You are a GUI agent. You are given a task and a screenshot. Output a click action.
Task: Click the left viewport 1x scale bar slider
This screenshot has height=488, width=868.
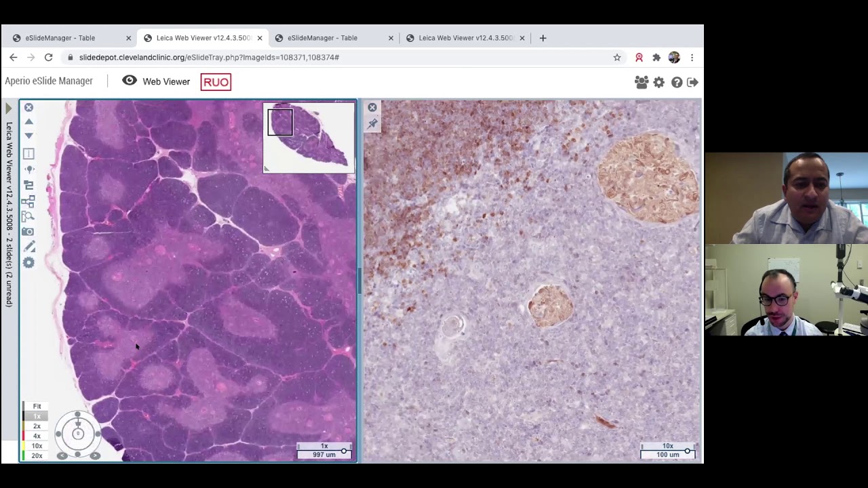coord(344,451)
